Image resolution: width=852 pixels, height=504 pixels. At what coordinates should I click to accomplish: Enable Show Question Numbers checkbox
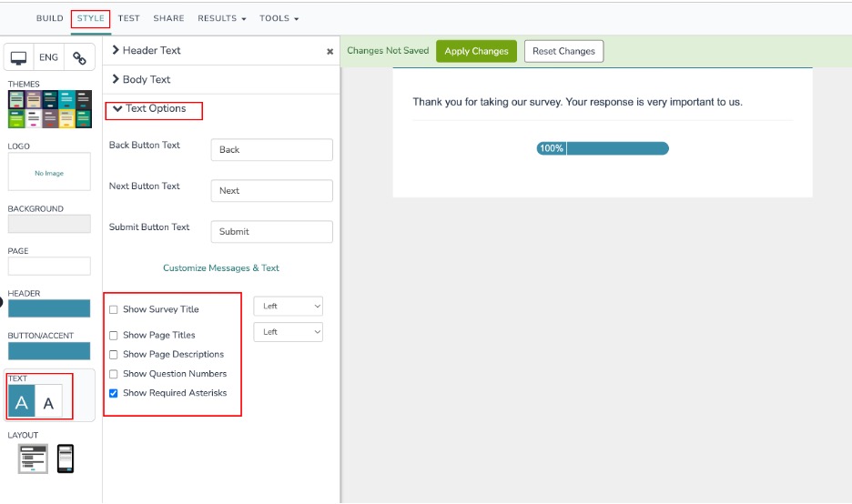point(114,374)
